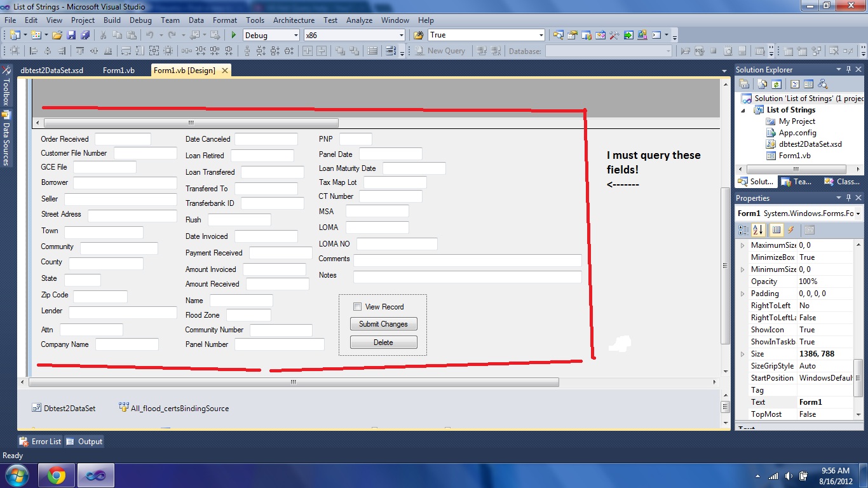Click the Save All toolbar icon
Viewport: 868px width, 488px height.
(x=85, y=36)
